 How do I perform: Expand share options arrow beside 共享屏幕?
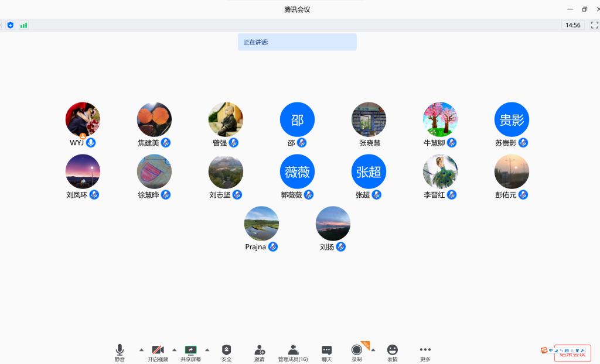[207, 350]
